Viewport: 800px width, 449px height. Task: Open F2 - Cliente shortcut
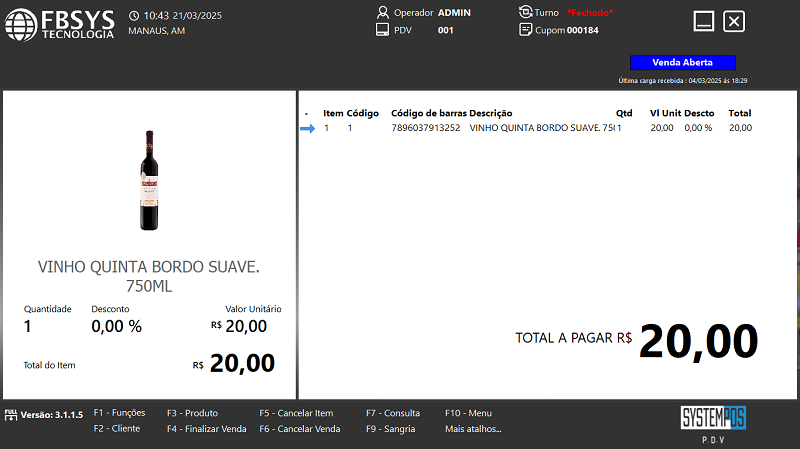(x=117, y=429)
